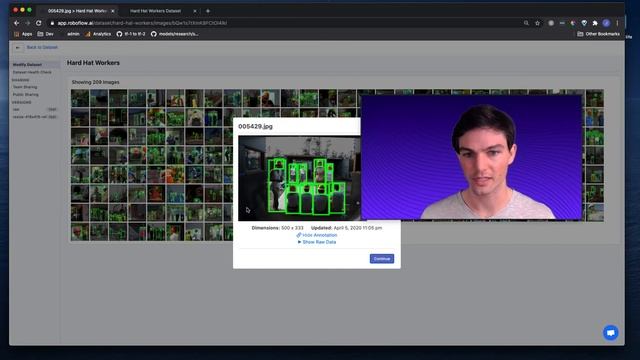640x360 pixels.
Task: Open the Analytics bookmark
Action: (x=98, y=34)
